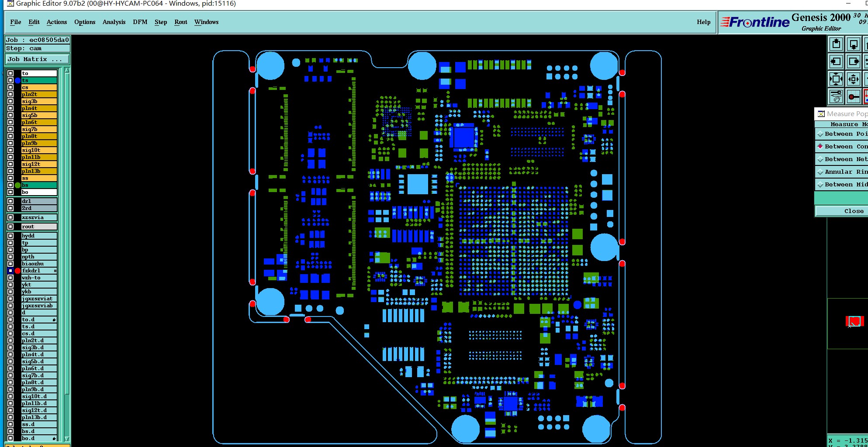Screen dimensions: 868x447
Task: Click Close in Measure Popup
Action: pyautogui.click(x=841, y=211)
